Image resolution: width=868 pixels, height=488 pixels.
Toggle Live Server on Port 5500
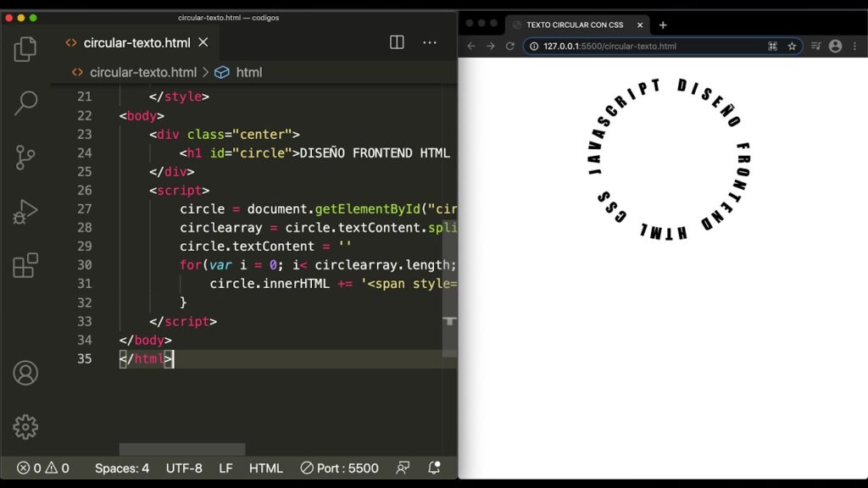pos(340,469)
